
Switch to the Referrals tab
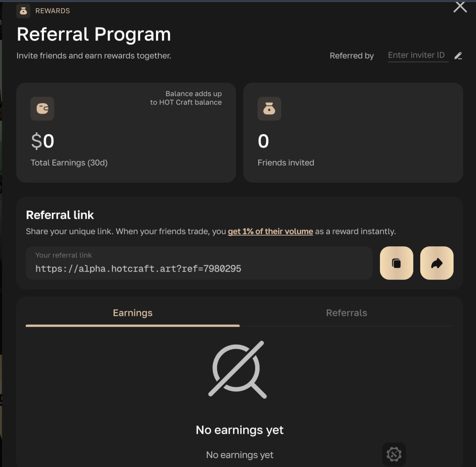coord(346,313)
